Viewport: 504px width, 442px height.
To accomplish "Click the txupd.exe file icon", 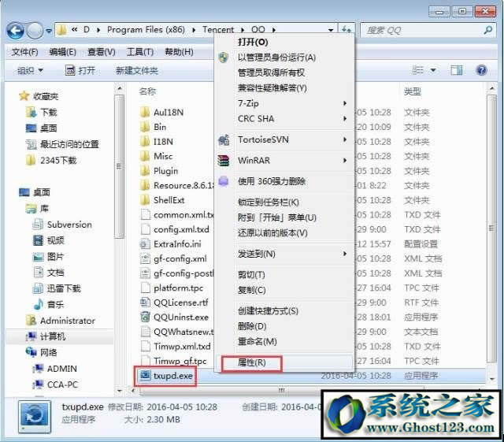I will click(x=145, y=376).
